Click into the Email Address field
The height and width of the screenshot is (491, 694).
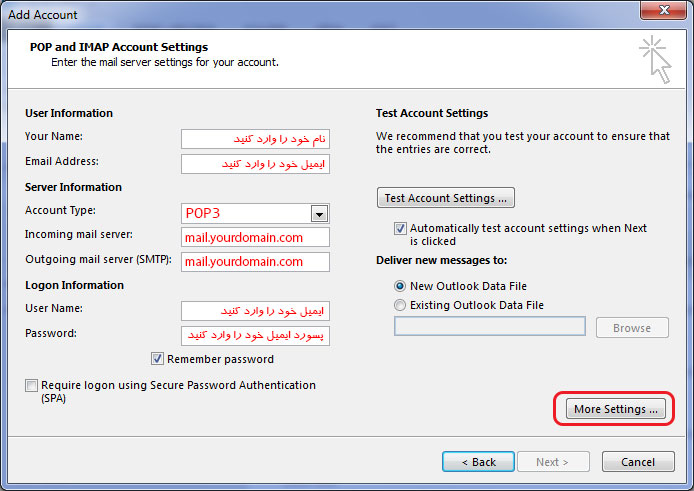(255, 164)
